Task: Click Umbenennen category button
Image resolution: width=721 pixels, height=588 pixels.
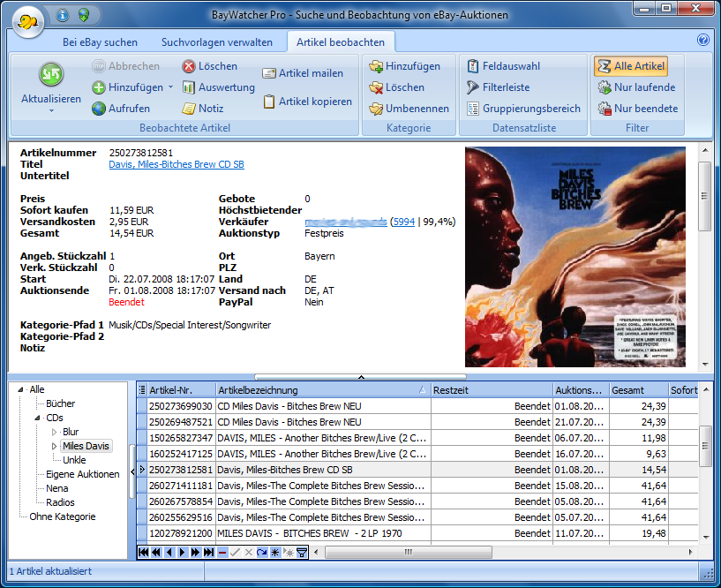Action: pyautogui.click(x=409, y=109)
